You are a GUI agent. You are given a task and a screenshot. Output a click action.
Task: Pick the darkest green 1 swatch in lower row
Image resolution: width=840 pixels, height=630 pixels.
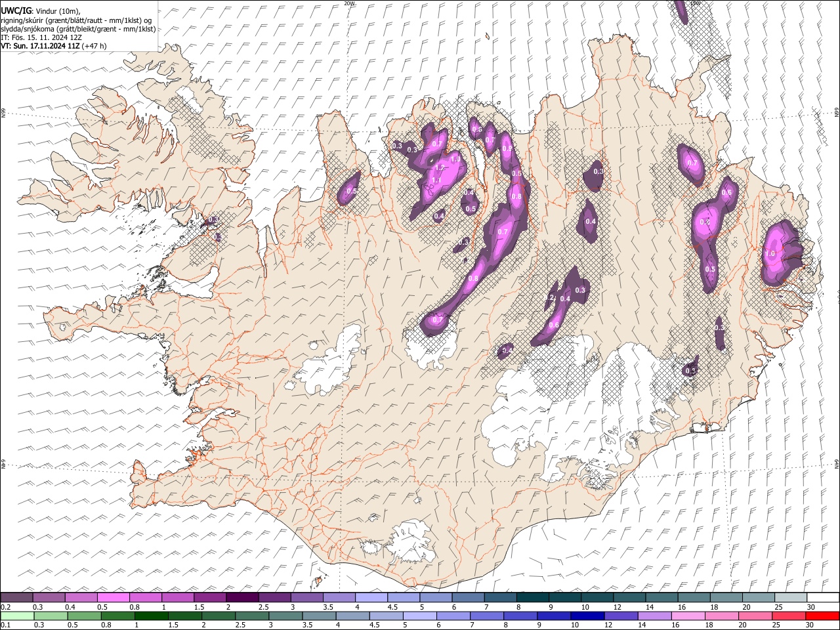click(152, 616)
